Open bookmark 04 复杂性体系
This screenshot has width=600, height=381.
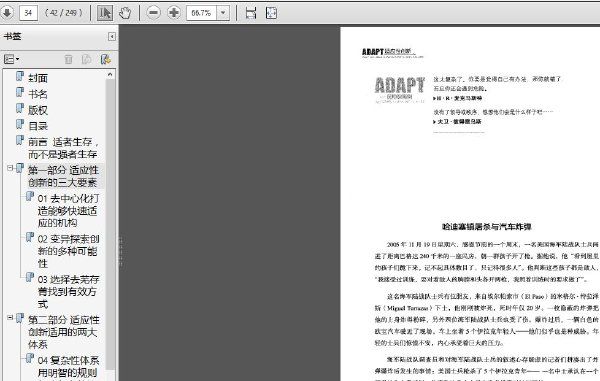point(68,366)
